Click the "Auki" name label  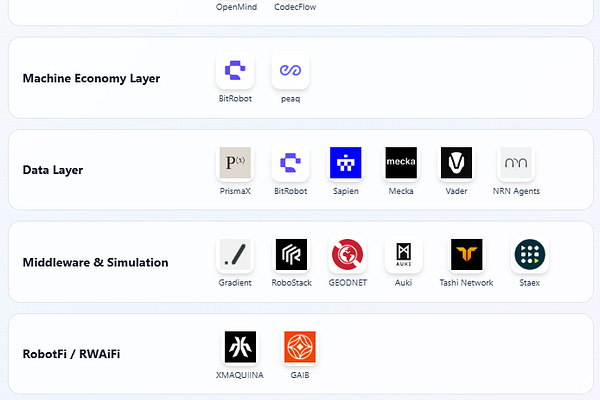coord(403,283)
